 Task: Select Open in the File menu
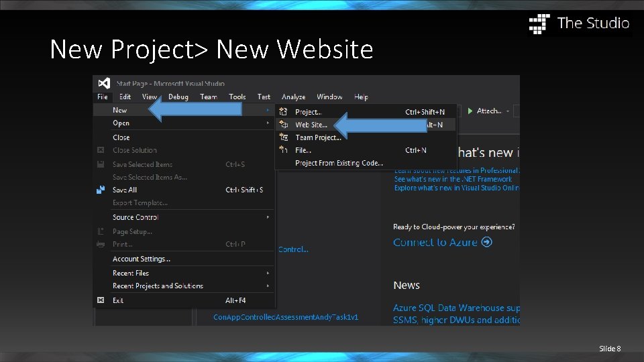click(184, 123)
